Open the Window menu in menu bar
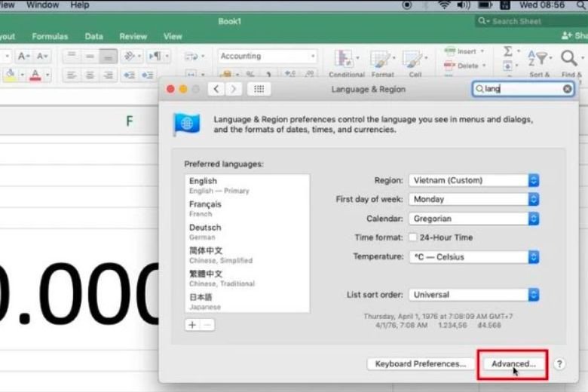Viewport: 588px width, 392px height. pos(42,5)
